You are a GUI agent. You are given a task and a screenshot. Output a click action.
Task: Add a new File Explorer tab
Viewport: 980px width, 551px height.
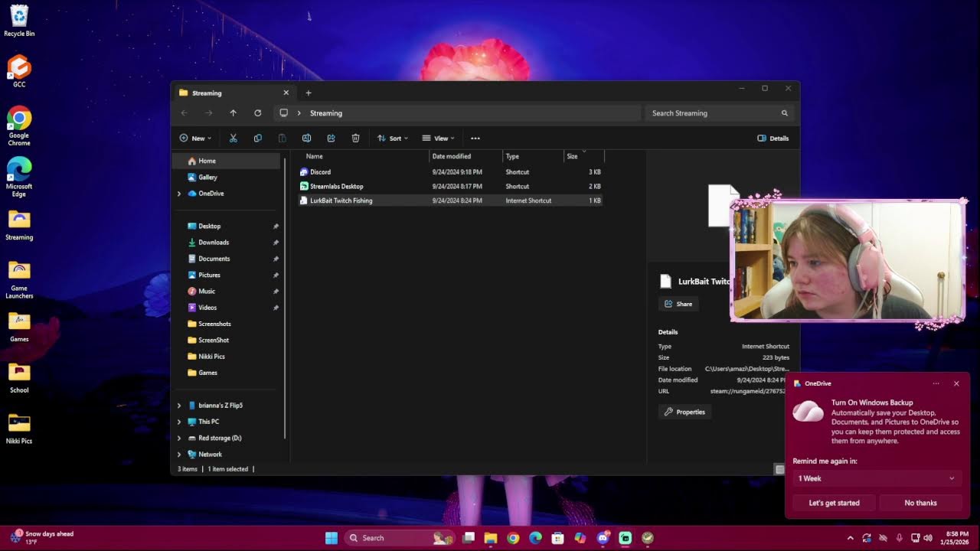pyautogui.click(x=309, y=93)
